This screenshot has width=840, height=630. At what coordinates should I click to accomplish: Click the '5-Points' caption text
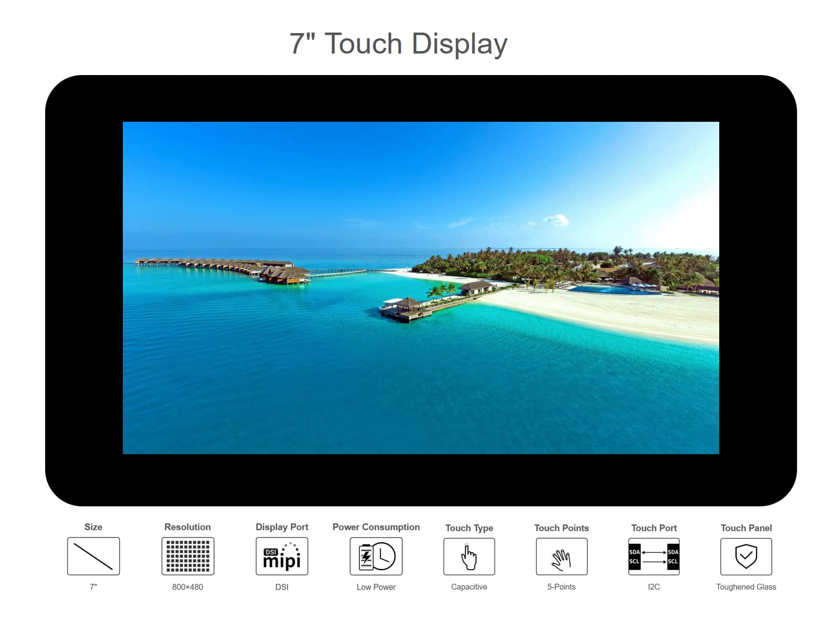point(561,587)
